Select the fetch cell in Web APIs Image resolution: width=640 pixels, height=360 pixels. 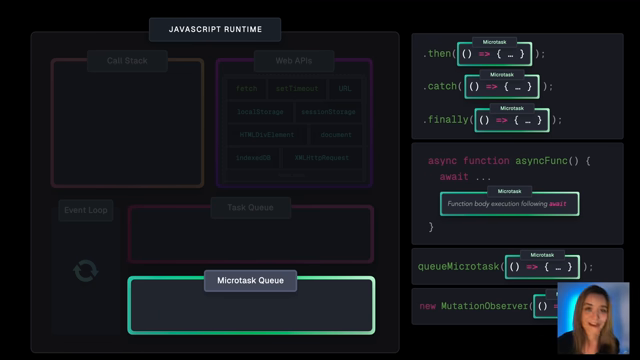tap(247, 89)
